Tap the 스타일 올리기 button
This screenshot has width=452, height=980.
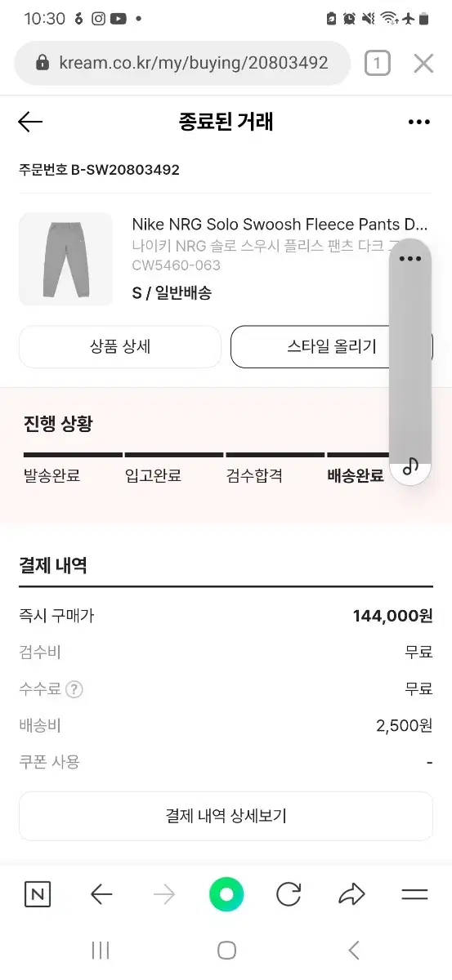coord(332,347)
